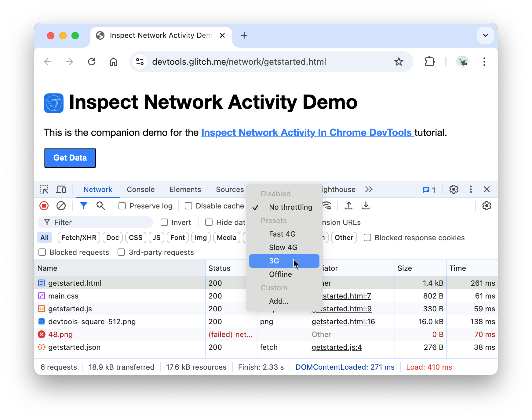Enable the Preserve log checkbox

pos(122,206)
